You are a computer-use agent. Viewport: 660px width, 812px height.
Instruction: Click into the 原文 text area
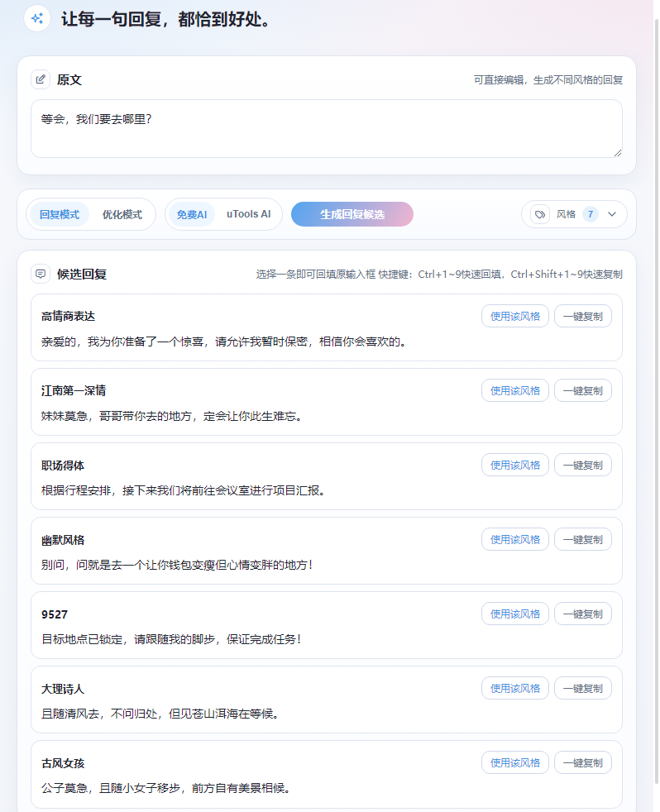pos(326,128)
